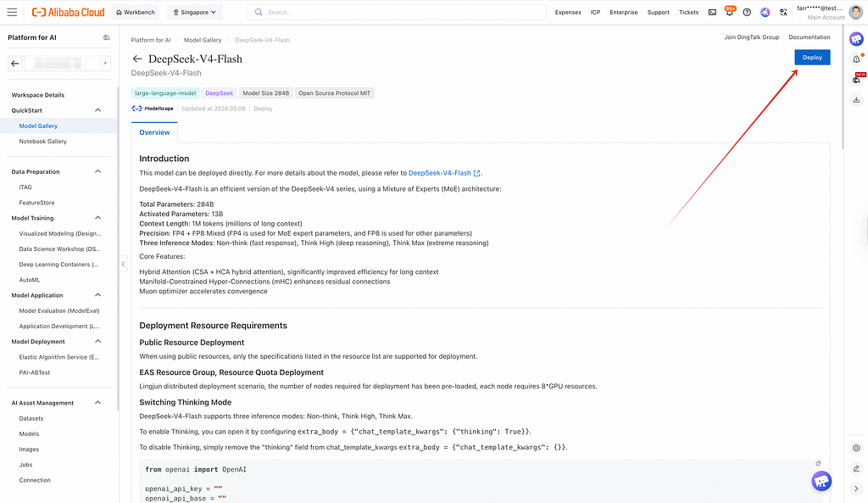Open the colorful AI assistant icon
This screenshot has height=503, width=868.
click(x=765, y=12)
